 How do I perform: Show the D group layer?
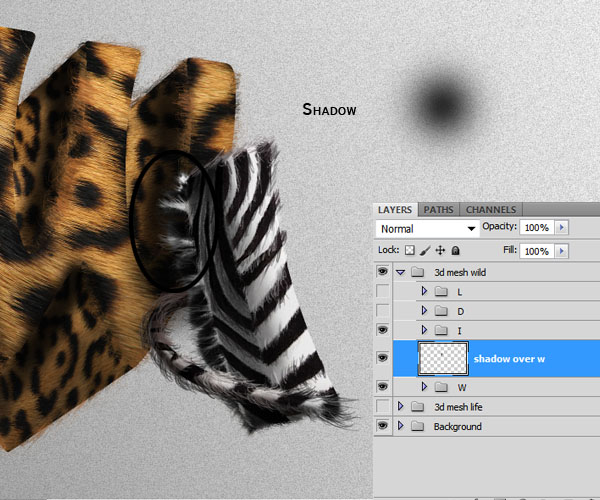[x=382, y=310]
